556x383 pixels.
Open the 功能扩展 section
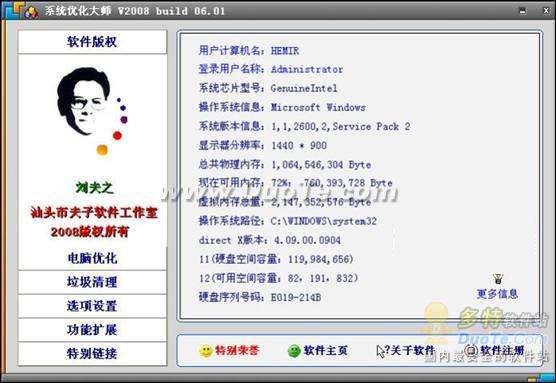(x=92, y=330)
